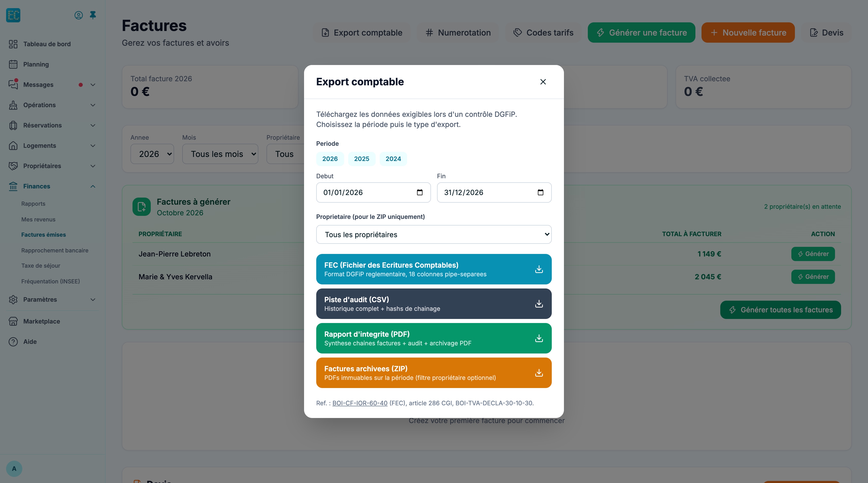Click the Logements house icon
Image resolution: width=868 pixels, height=483 pixels.
click(x=13, y=146)
